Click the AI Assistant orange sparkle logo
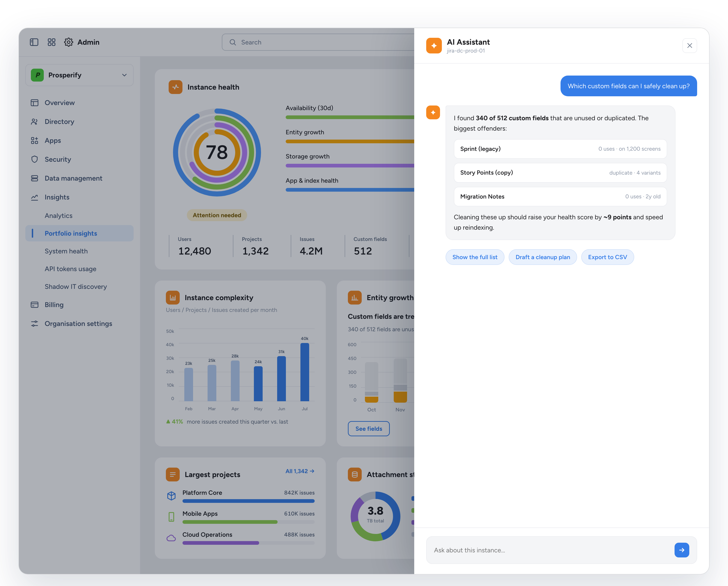 434,46
